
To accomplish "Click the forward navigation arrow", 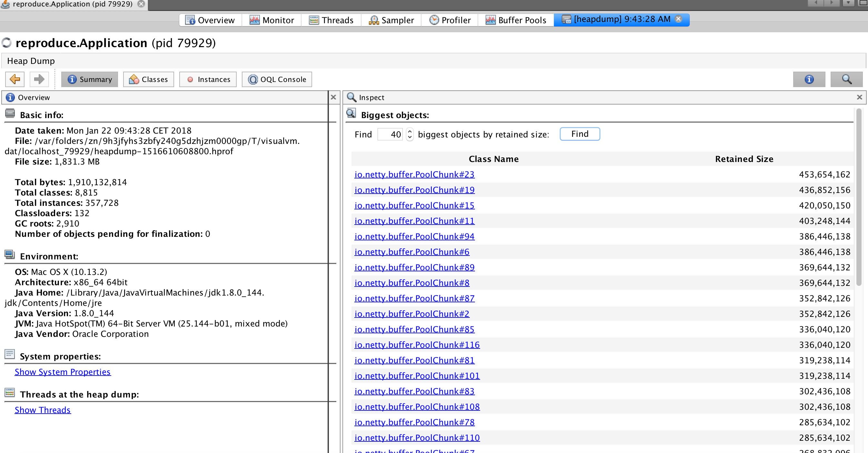I will (x=39, y=79).
